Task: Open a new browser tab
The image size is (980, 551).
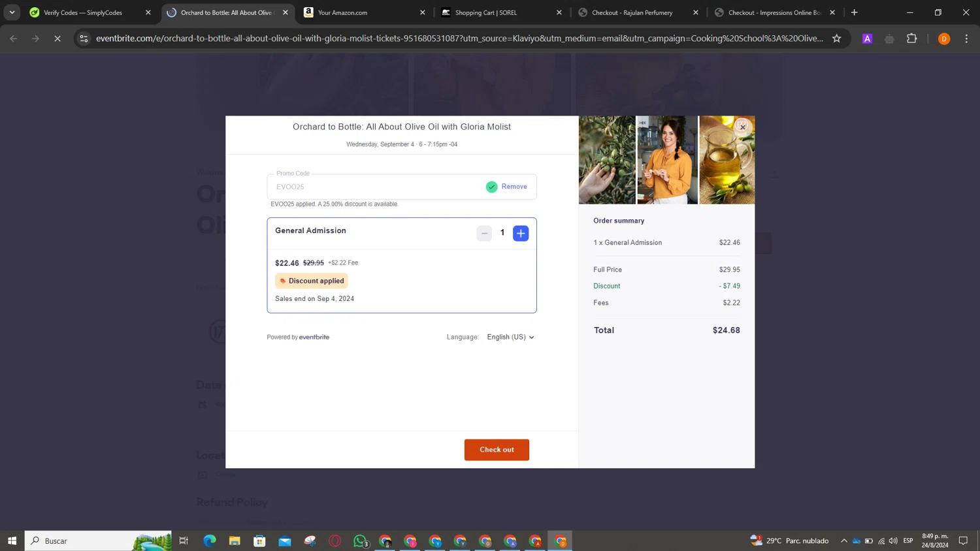Action: [x=854, y=12]
